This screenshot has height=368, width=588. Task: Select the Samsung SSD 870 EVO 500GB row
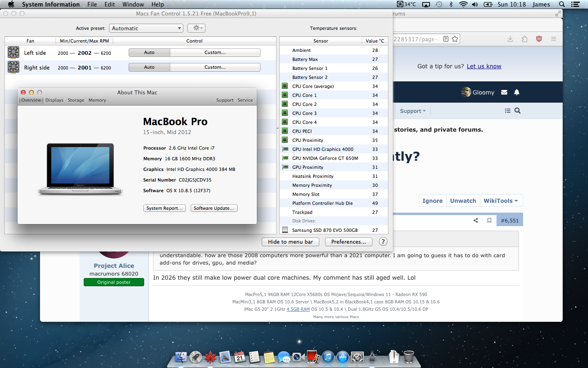coord(334,230)
